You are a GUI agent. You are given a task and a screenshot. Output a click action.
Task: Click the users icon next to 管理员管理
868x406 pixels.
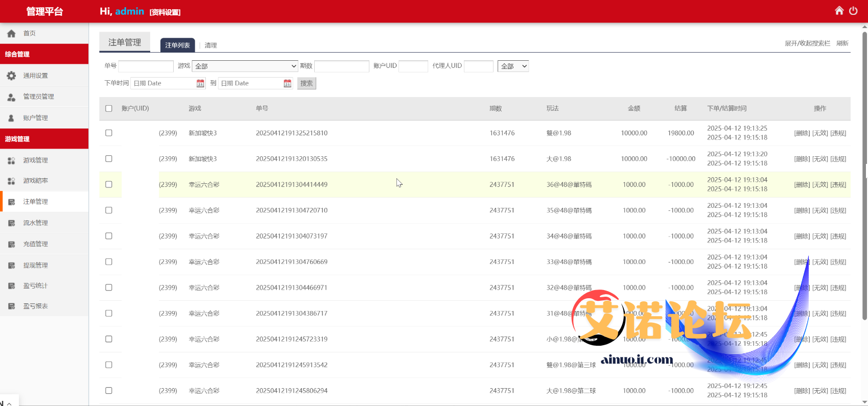(x=11, y=97)
